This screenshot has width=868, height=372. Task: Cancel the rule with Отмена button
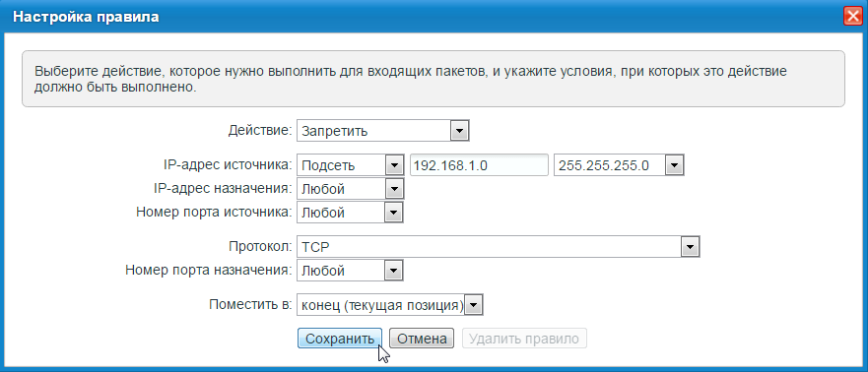tap(422, 339)
